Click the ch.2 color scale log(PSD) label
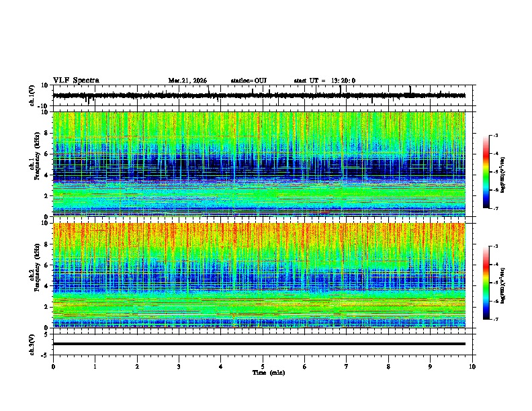532x411 pixels. click(x=503, y=285)
